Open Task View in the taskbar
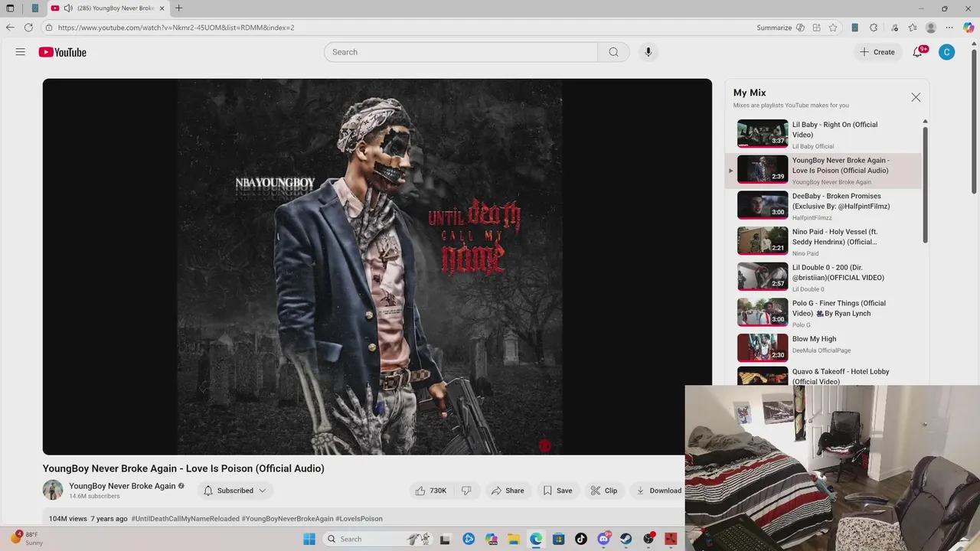 (x=446, y=539)
